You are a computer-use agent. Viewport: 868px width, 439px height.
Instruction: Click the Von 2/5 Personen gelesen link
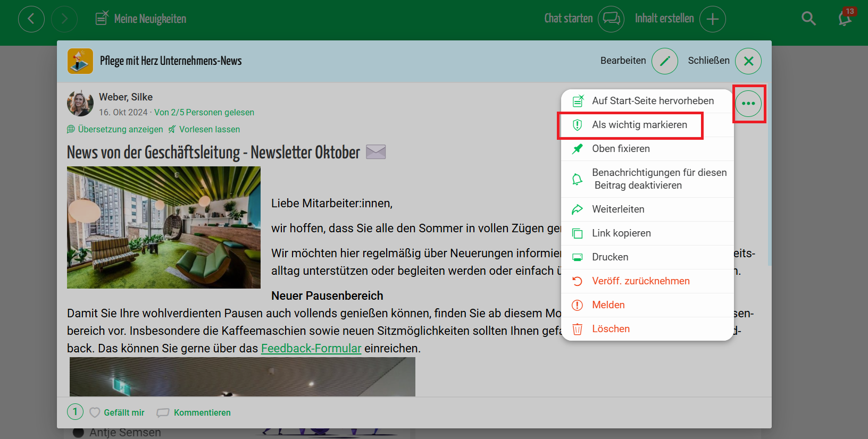pyautogui.click(x=204, y=113)
